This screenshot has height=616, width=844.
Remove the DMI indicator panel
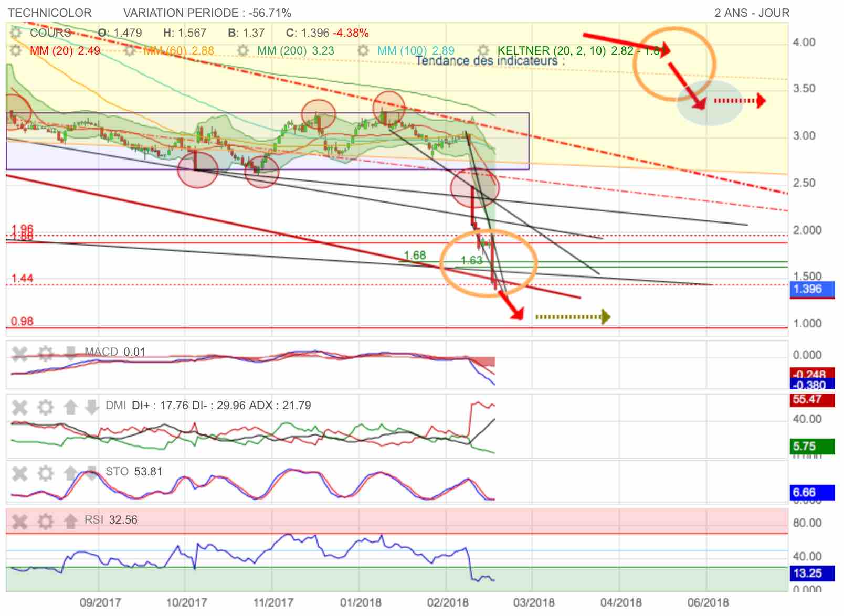point(19,407)
